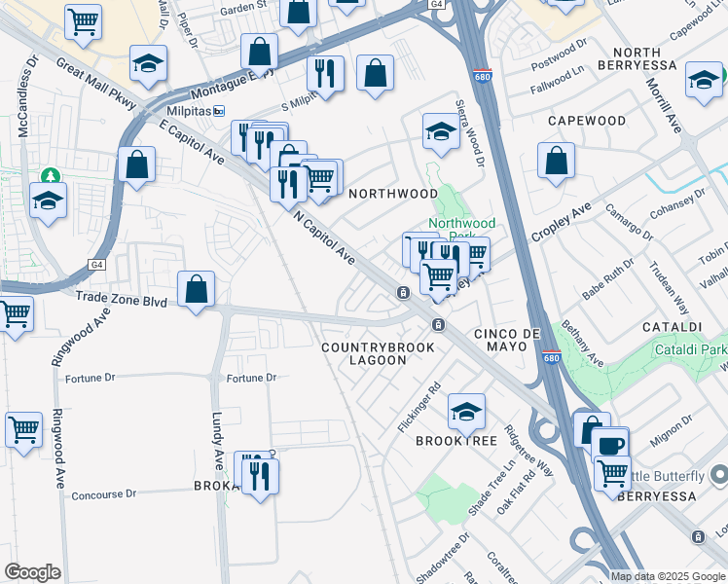Click the G4 route shield near Trade Zone
This screenshot has height=584, width=728.
point(96,265)
